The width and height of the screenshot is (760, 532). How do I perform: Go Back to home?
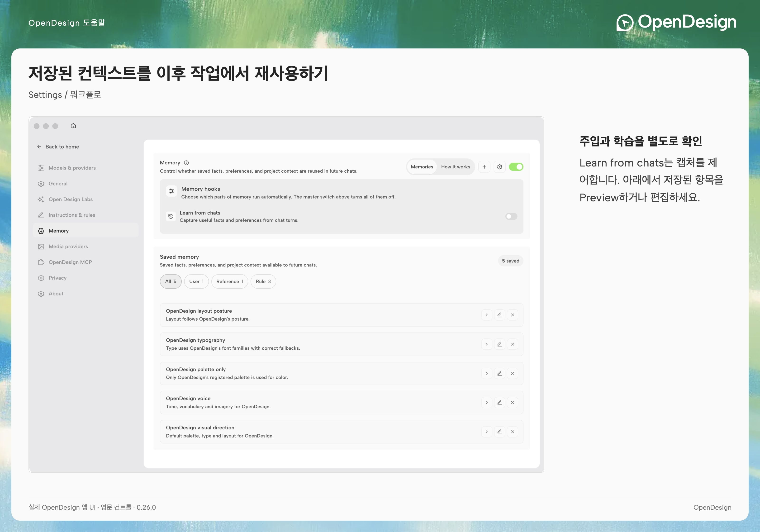pyautogui.click(x=58, y=147)
